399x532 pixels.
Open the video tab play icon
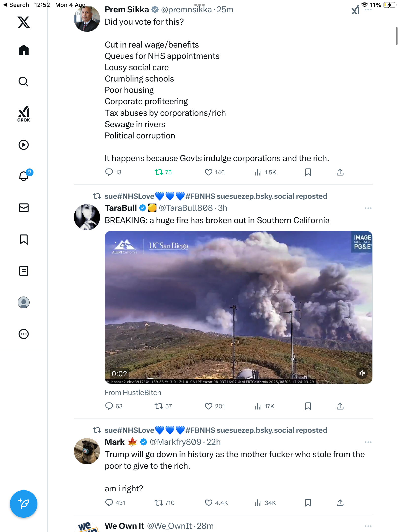tap(24, 145)
